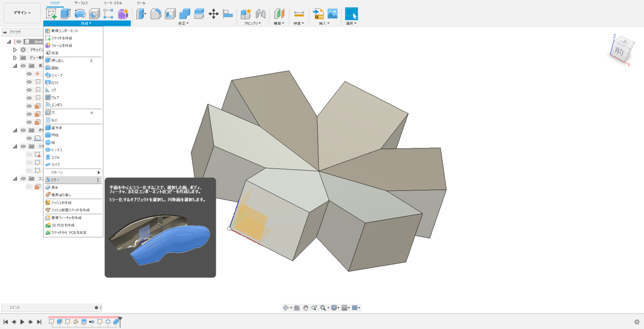Click the Hole tool toolbar icon

coord(94,14)
